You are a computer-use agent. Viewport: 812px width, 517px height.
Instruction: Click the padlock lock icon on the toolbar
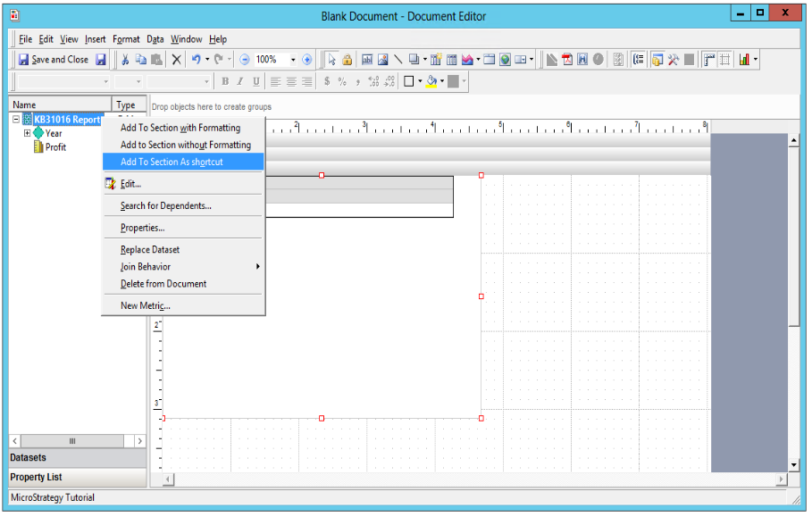pos(347,60)
